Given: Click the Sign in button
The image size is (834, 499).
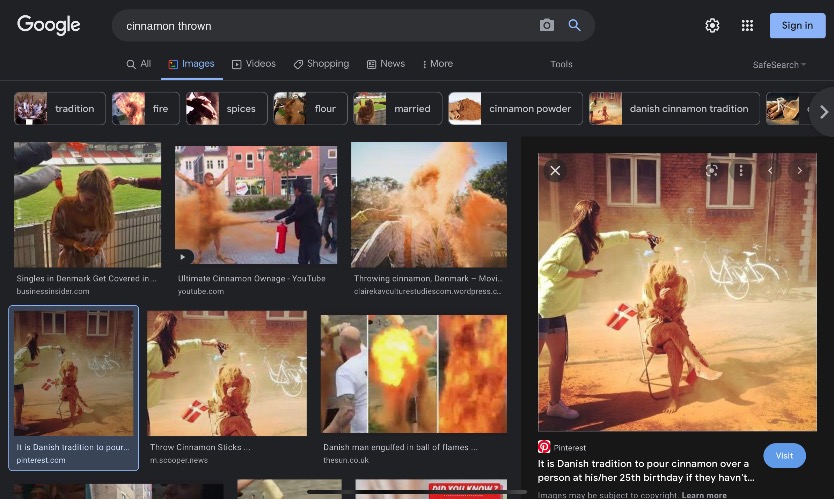Looking at the screenshot, I should click(797, 26).
